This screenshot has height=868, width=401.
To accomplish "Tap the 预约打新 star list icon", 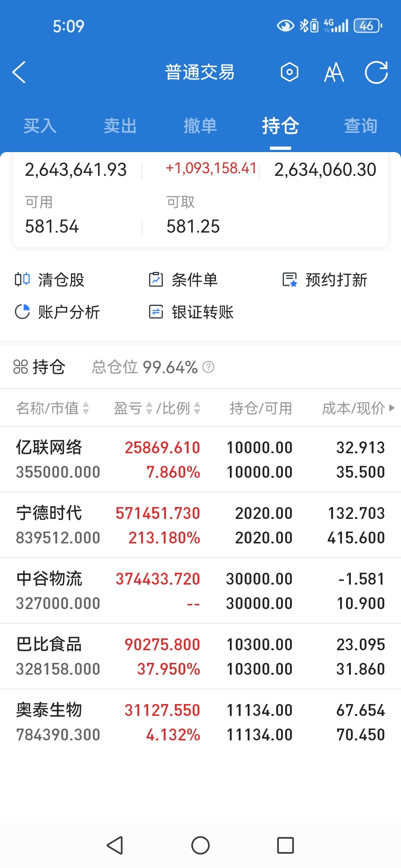I will coord(290,280).
